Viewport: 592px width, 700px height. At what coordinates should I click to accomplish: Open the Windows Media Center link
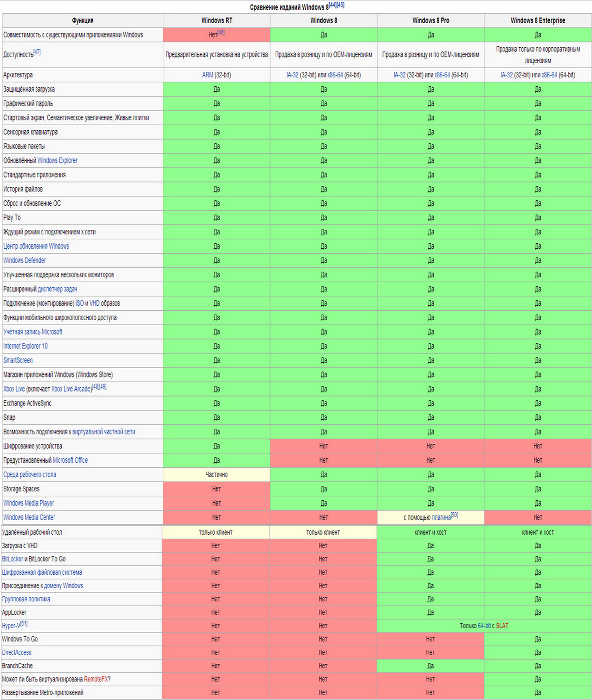29,517
